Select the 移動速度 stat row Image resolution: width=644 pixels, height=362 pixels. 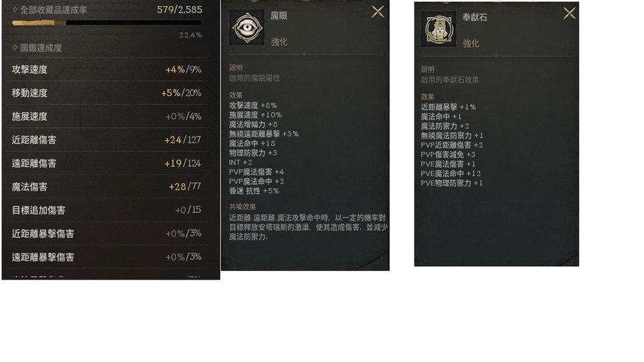click(107, 93)
